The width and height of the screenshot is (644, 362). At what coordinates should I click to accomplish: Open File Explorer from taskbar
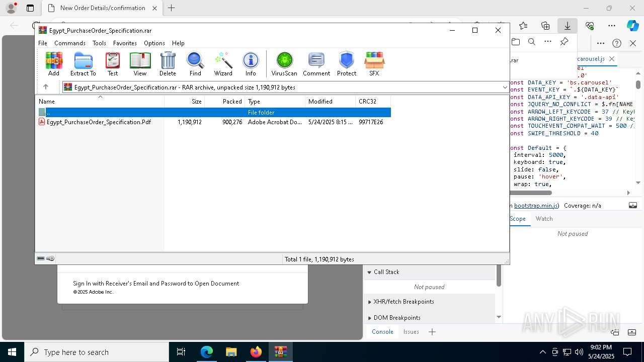tap(231, 352)
